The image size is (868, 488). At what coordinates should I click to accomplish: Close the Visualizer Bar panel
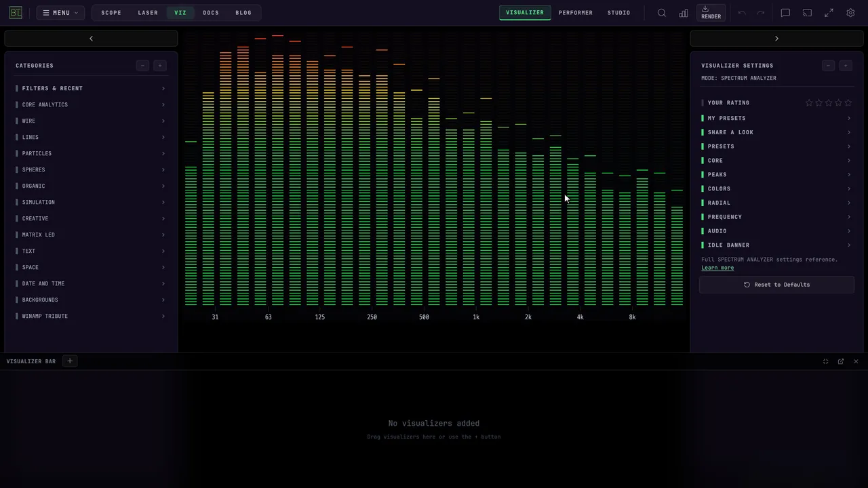coord(856,361)
